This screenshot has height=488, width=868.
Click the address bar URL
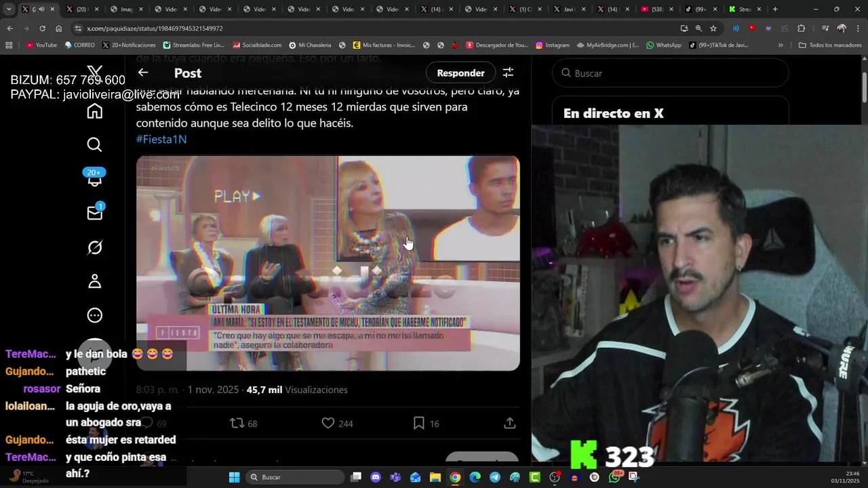point(155,28)
